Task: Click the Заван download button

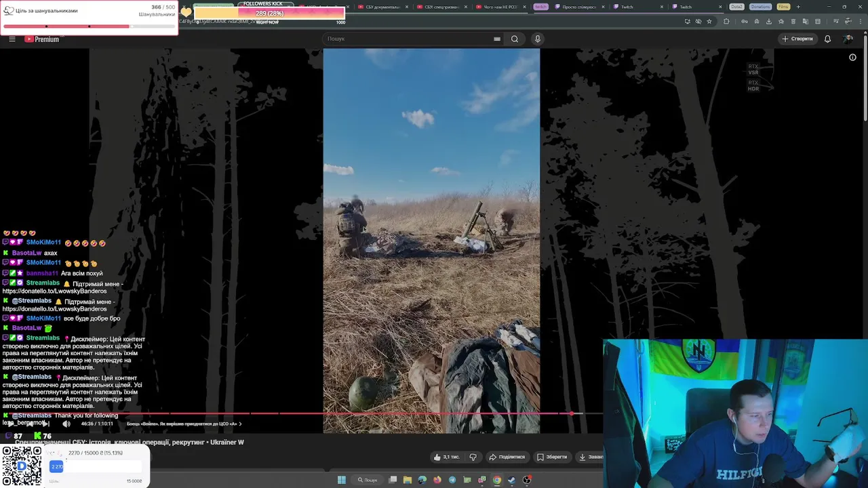Action: 591,457
